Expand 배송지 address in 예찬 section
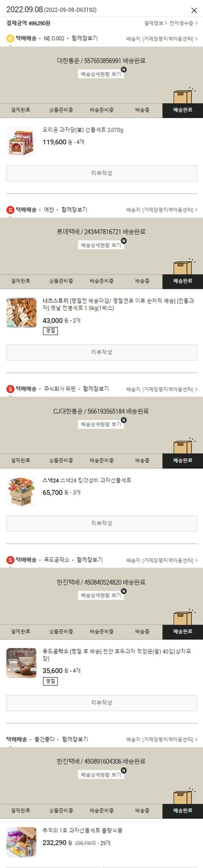203x868 pixels. 162,210
